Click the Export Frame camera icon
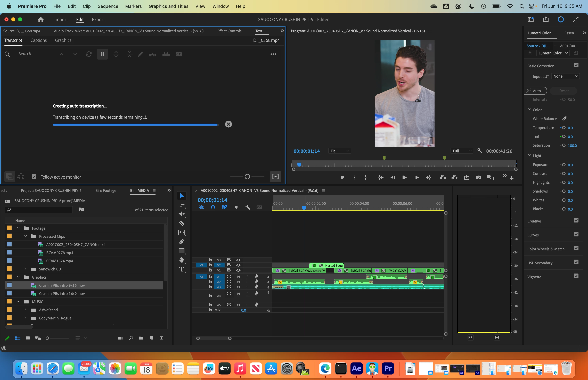This screenshot has height=380, width=588. click(x=478, y=177)
